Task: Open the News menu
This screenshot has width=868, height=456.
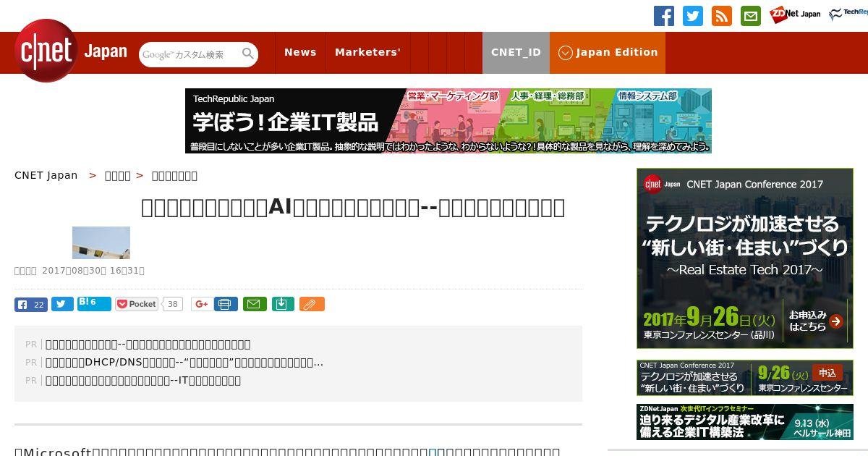Action: point(300,52)
